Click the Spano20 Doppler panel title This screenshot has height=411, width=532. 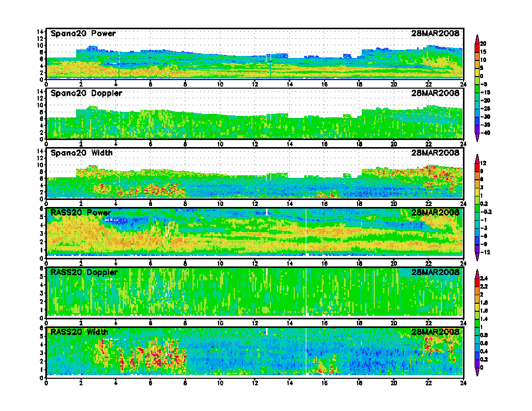point(86,93)
